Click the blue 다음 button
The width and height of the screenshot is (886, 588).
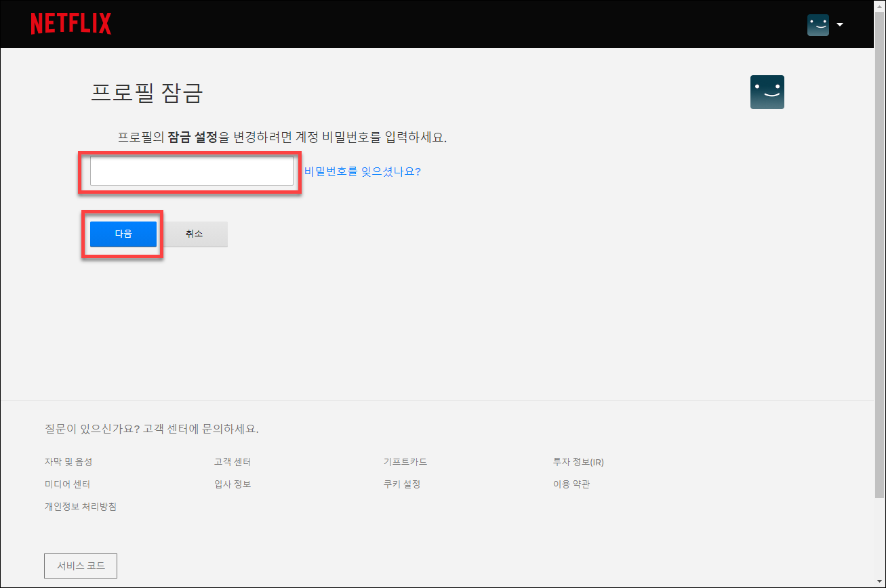[123, 234]
